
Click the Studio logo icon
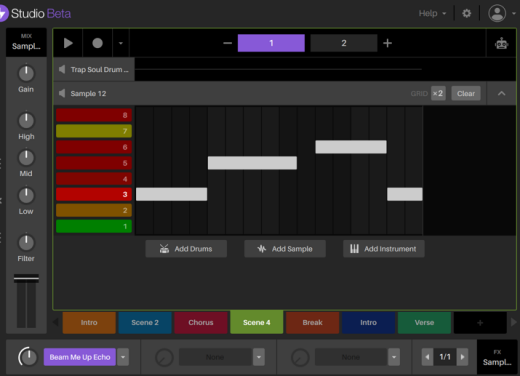pos(3,13)
